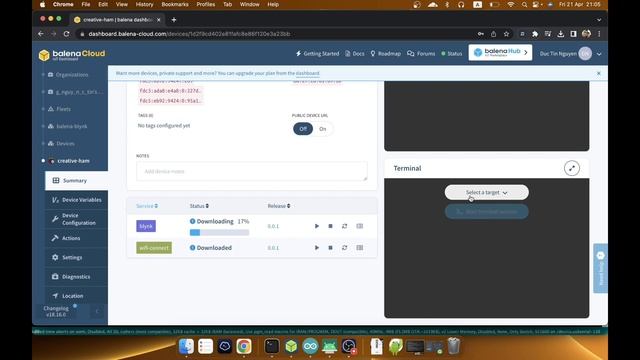The height and width of the screenshot is (360, 640).
Task: Open Spotlight search in the menu bar
Action: click(x=524, y=4)
